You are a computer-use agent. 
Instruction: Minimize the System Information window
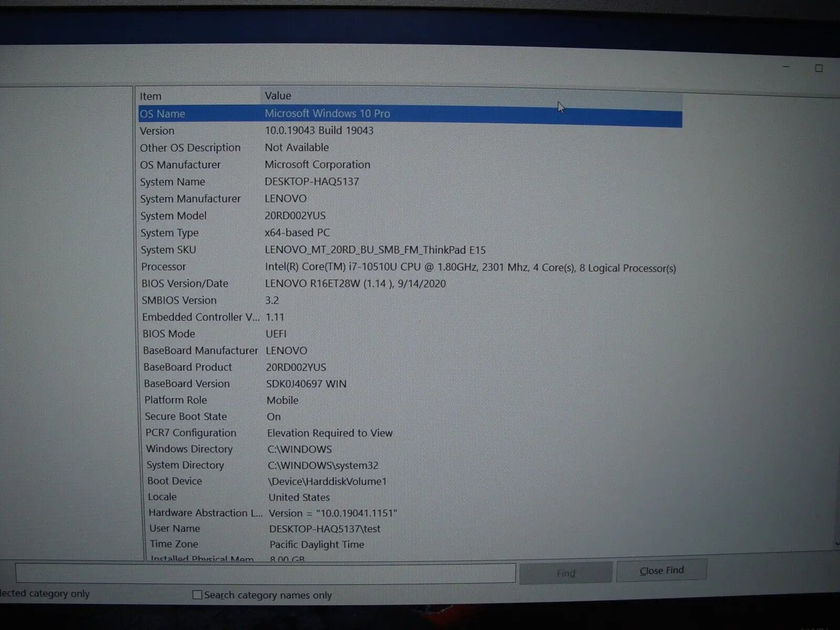786,67
